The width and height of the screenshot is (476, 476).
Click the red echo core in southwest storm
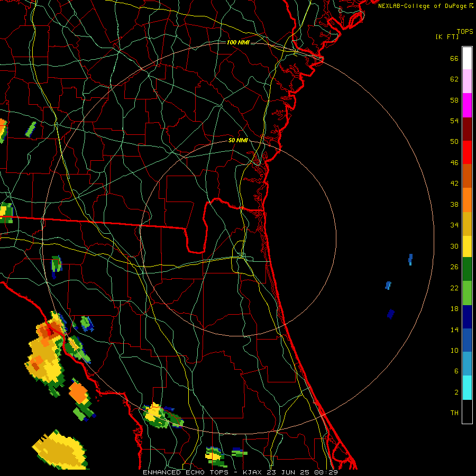tap(50, 333)
